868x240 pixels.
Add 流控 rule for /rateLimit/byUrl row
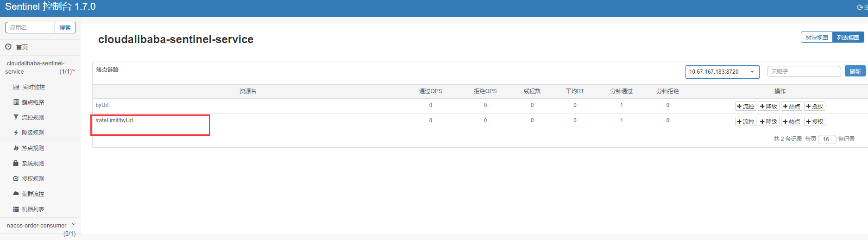coord(746,122)
